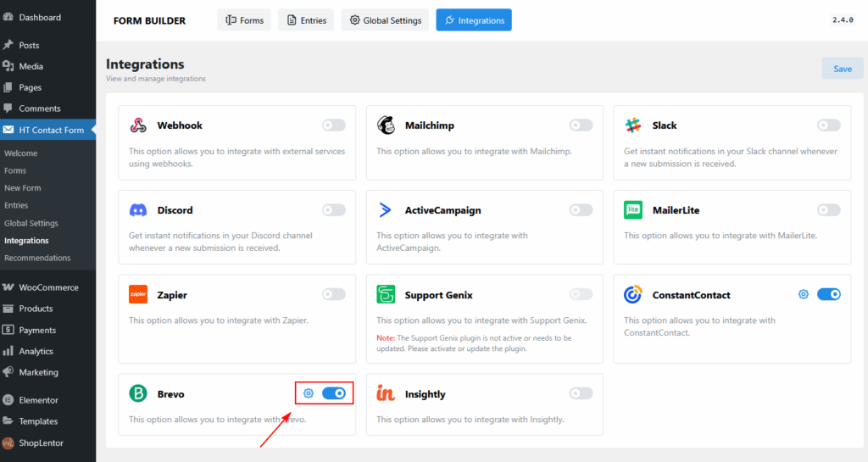
Task: Switch to the Entries tab
Action: point(306,20)
